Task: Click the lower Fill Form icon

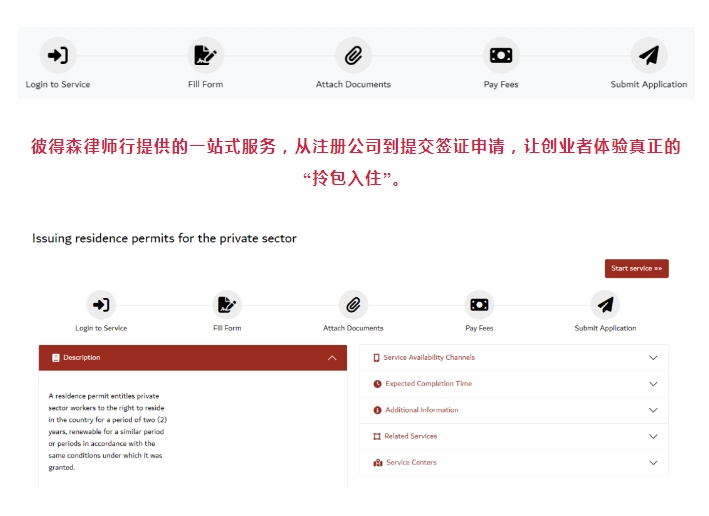Action: click(x=227, y=305)
